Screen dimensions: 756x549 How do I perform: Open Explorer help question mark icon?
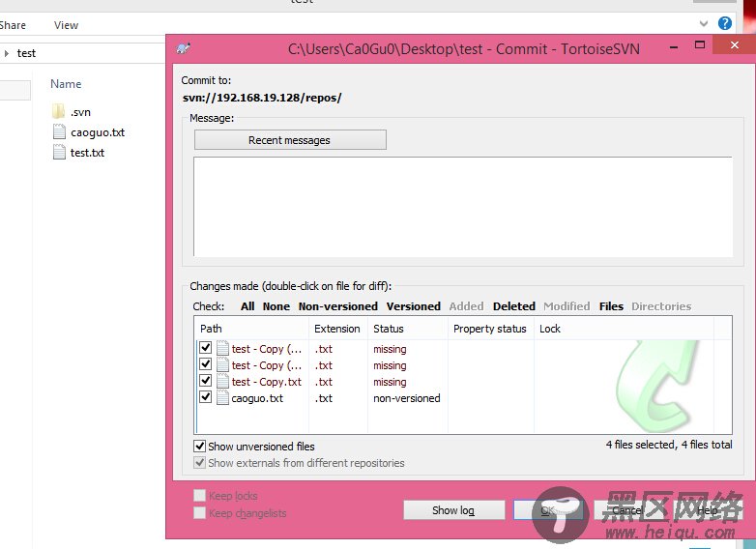725,23
